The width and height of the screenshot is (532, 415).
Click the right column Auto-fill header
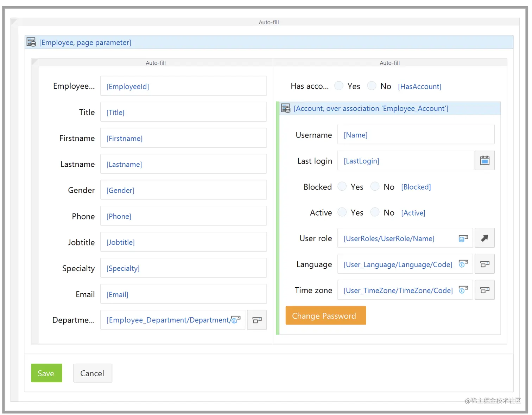point(390,63)
